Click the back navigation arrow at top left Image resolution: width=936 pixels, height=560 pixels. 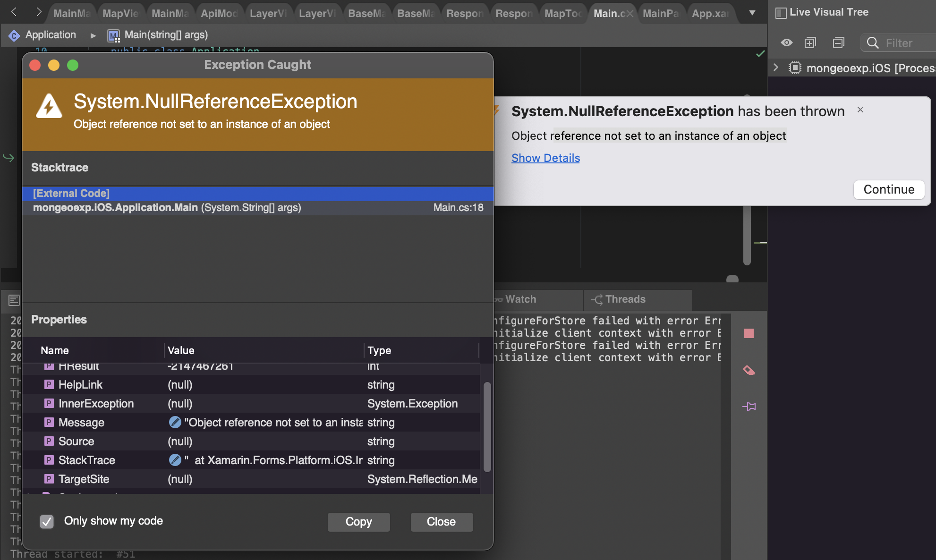13,13
